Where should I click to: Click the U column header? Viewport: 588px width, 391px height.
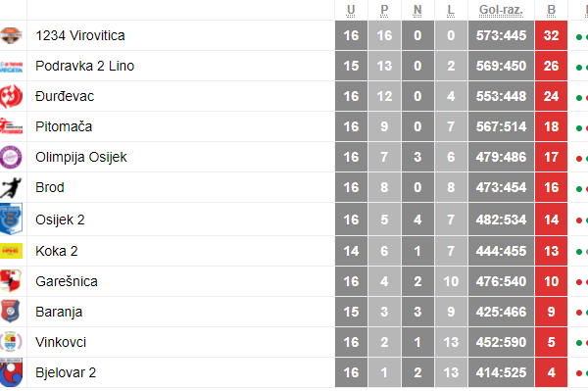point(351,10)
